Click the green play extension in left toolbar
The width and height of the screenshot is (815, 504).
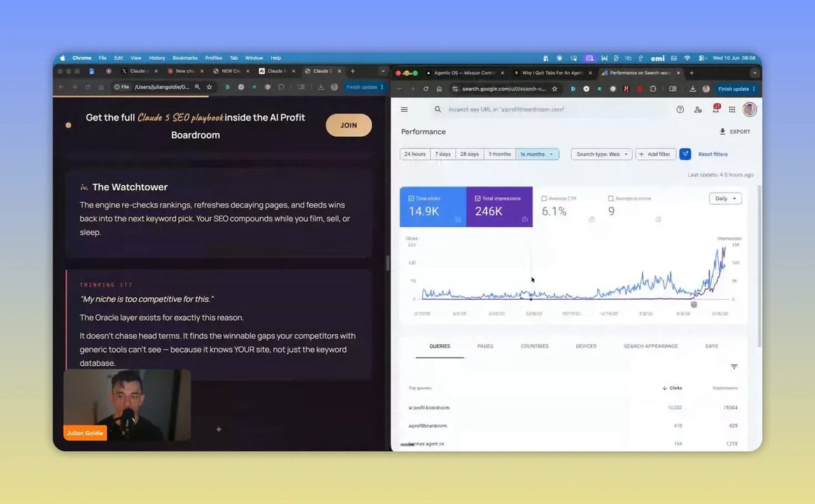pos(228,87)
